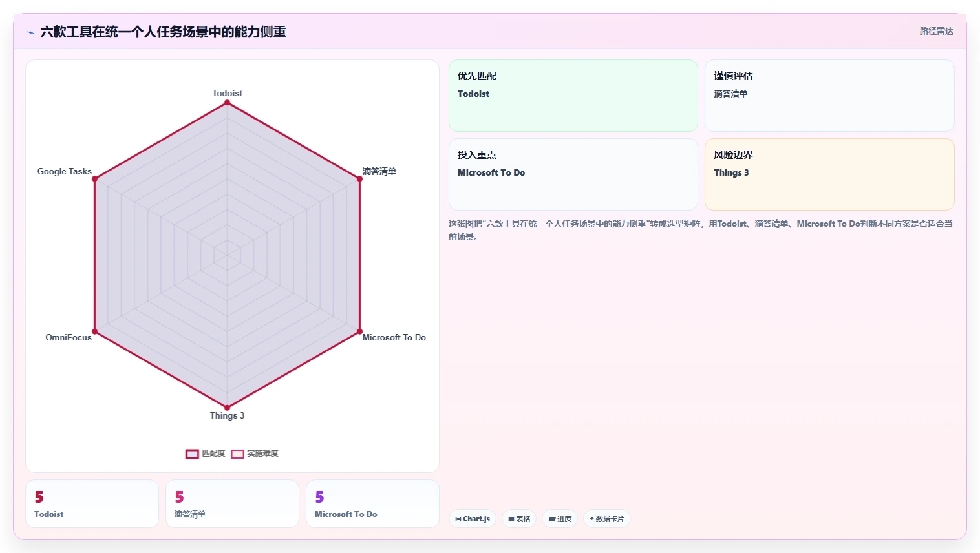Click the Things 3 axis label

tap(227, 415)
